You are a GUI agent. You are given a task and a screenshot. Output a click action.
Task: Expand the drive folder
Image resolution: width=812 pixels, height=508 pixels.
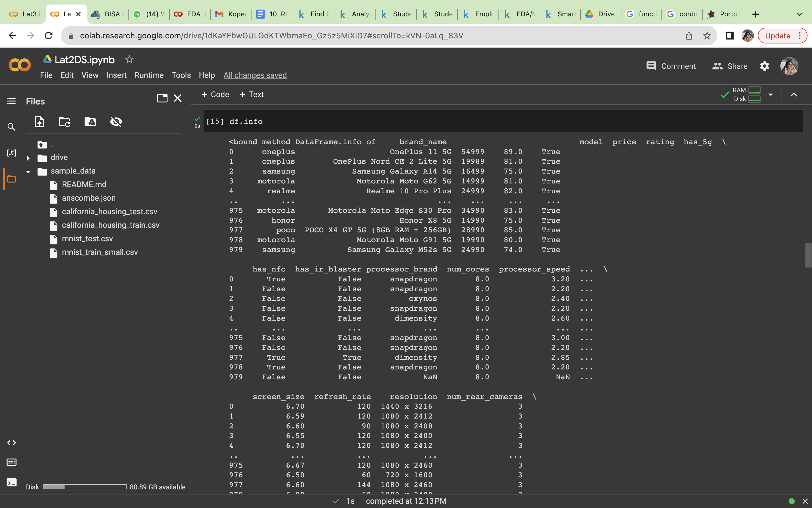point(28,158)
